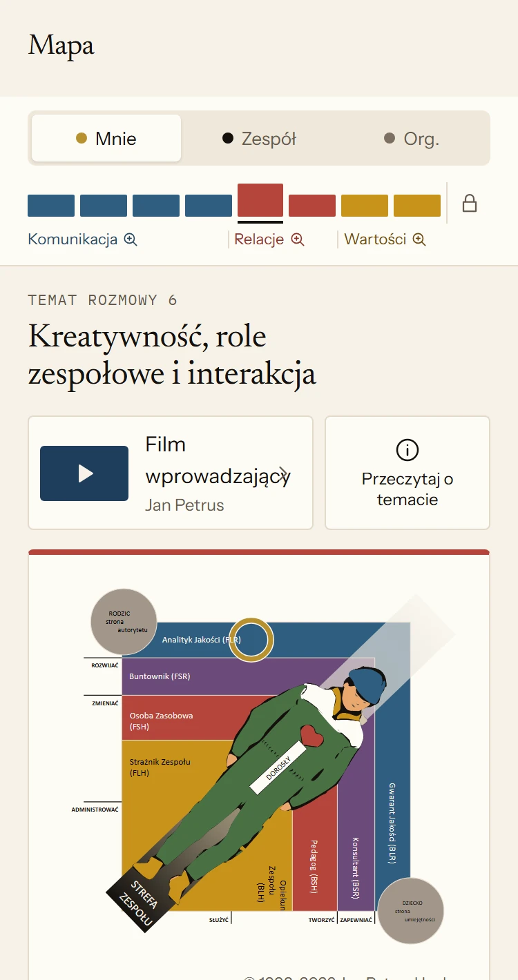Click the first blue Komunikacja topic block
This screenshot has width=518, height=980.
[51, 206]
